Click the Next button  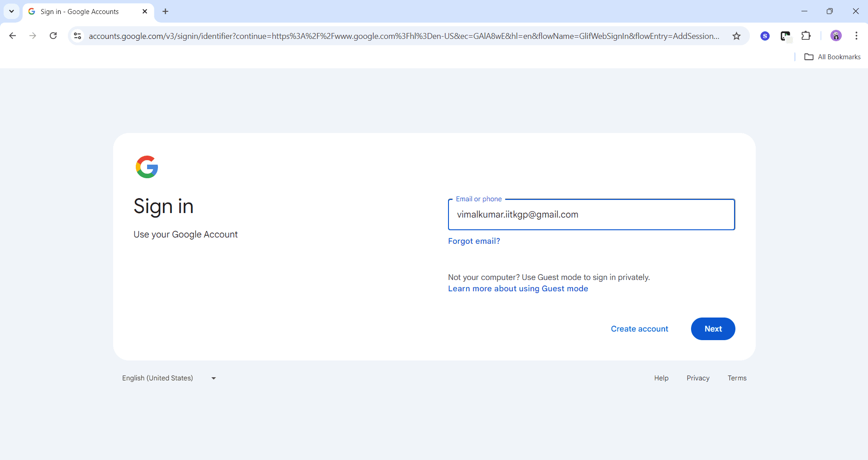[712, 329]
